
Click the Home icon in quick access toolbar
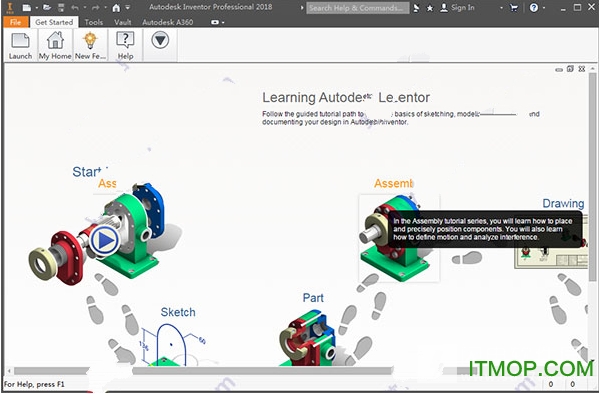[x=116, y=8]
